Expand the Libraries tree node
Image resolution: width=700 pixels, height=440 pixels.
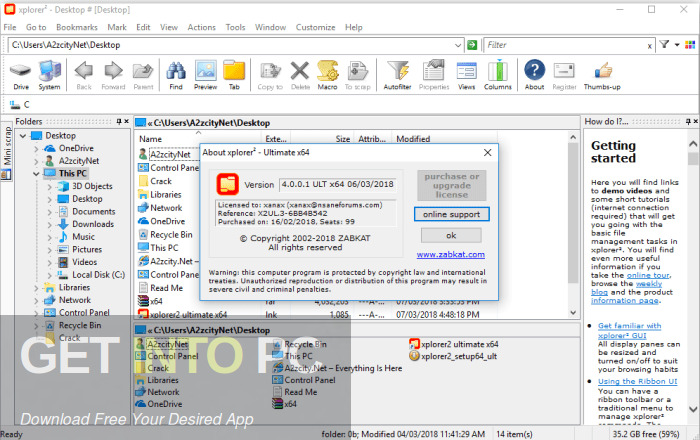[x=36, y=288]
